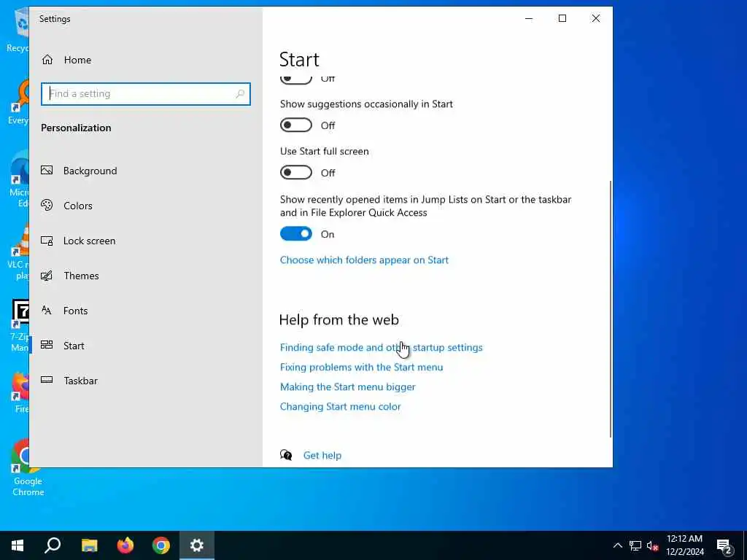Click the Get help chat bubble icon

point(286,455)
